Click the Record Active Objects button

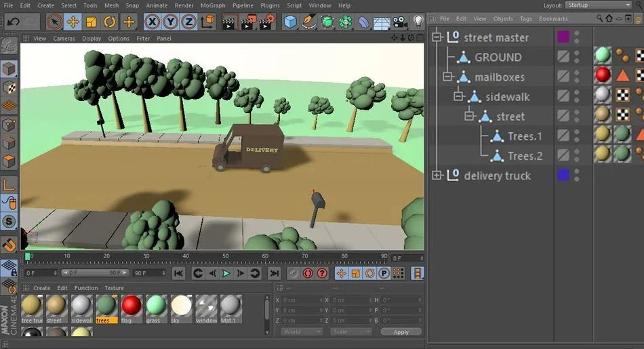(294, 273)
